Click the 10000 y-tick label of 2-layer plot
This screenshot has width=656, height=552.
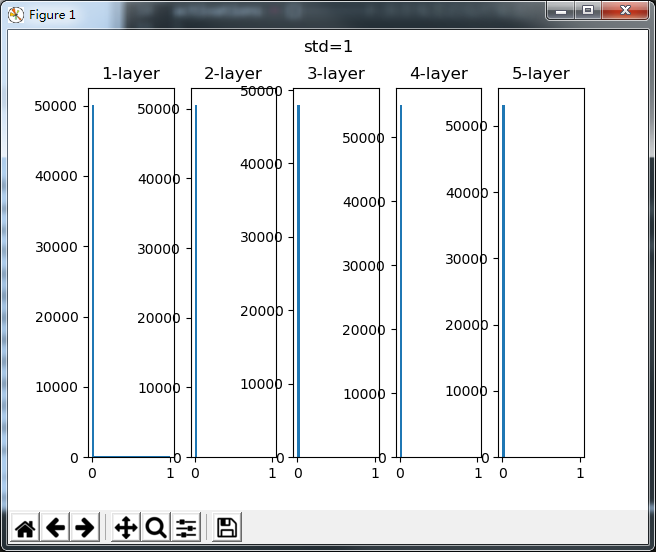point(159,388)
